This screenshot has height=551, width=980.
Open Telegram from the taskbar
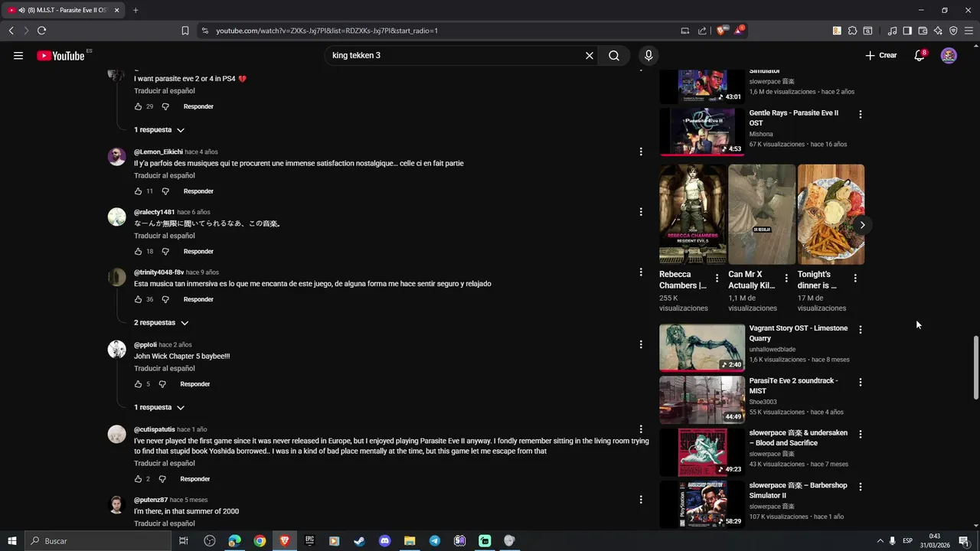pyautogui.click(x=435, y=541)
